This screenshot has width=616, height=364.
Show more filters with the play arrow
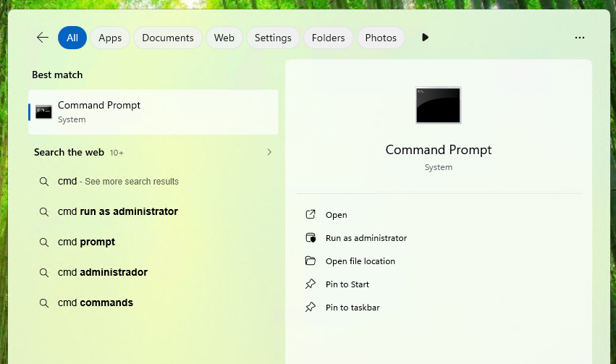425,38
